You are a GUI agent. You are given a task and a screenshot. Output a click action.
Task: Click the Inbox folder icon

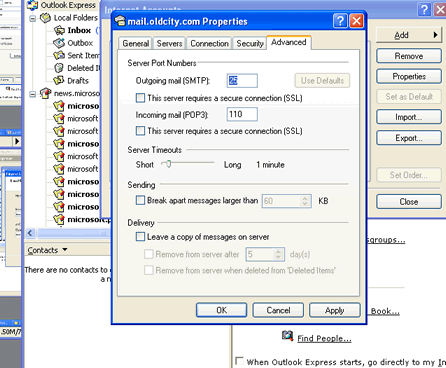(59, 31)
